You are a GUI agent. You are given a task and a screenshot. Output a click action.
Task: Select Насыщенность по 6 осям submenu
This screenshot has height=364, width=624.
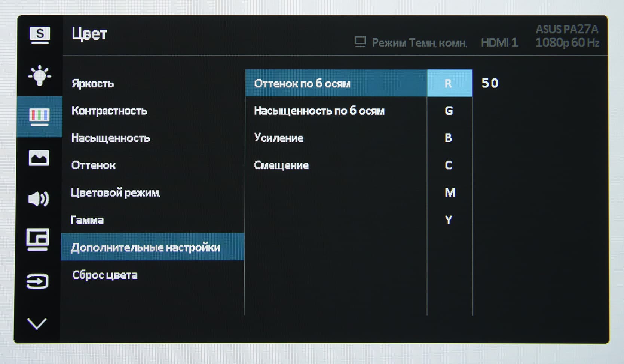click(x=319, y=111)
